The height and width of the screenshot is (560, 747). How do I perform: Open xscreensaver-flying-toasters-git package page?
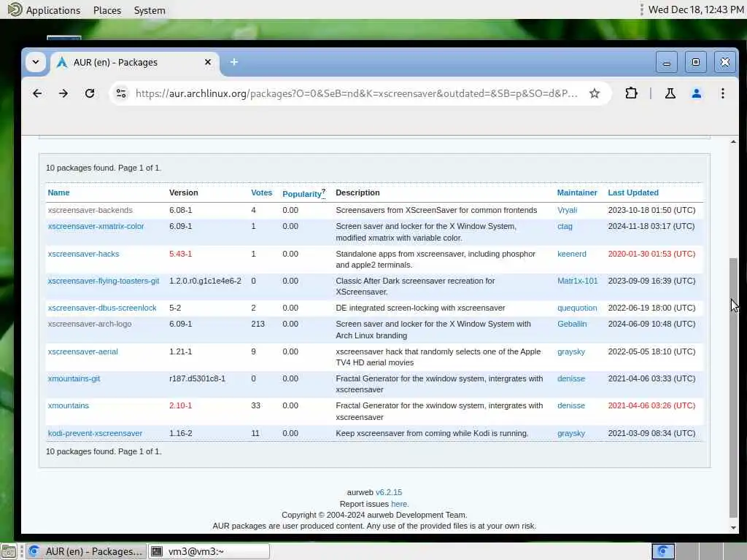[x=104, y=281]
